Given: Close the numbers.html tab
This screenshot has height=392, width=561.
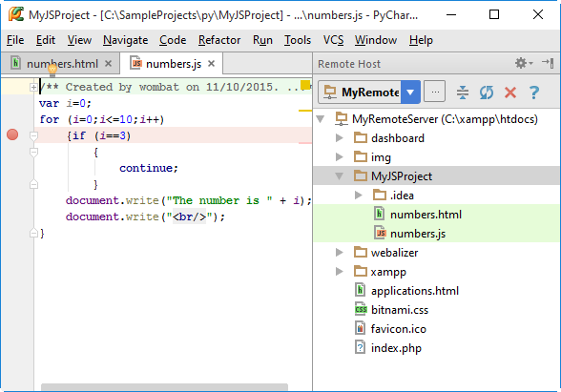Looking at the screenshot, I should (108, 64).
